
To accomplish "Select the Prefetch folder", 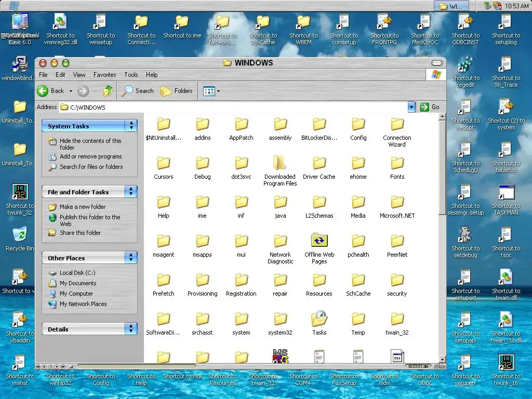I will pos(163,280).
